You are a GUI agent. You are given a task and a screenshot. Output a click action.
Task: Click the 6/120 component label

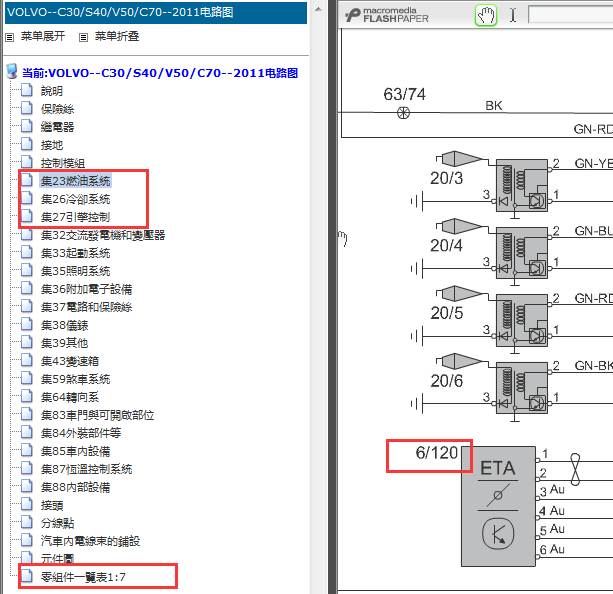[437, 453]
